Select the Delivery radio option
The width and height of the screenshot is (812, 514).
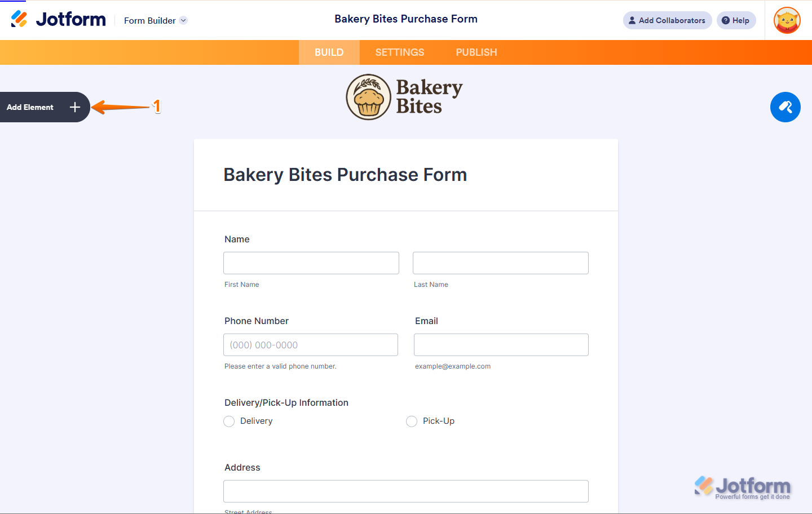coord(229,422)
